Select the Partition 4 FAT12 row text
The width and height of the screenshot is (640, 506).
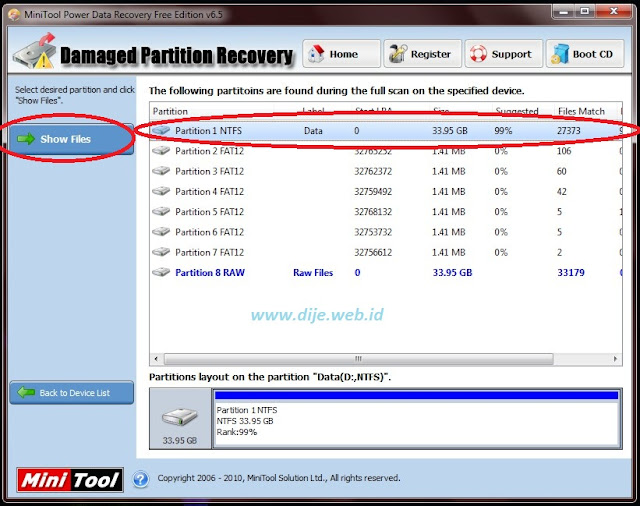coord(209,191)
